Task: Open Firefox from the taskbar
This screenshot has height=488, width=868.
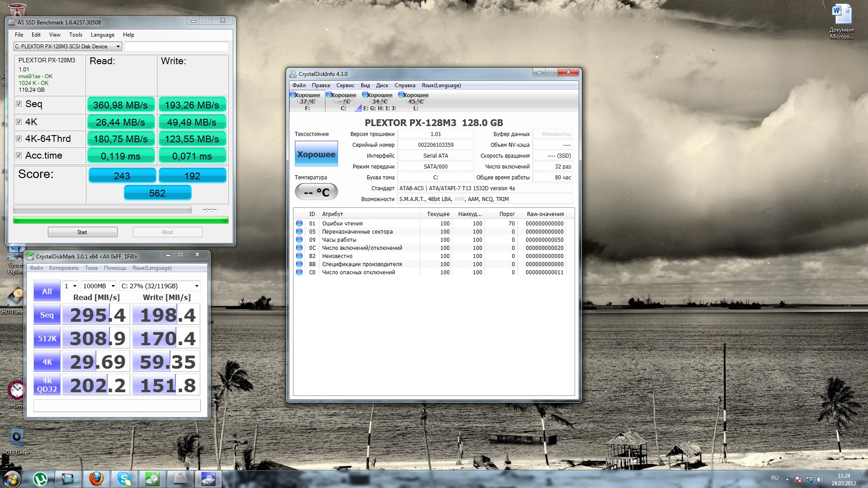Action: tap(96, 479)
